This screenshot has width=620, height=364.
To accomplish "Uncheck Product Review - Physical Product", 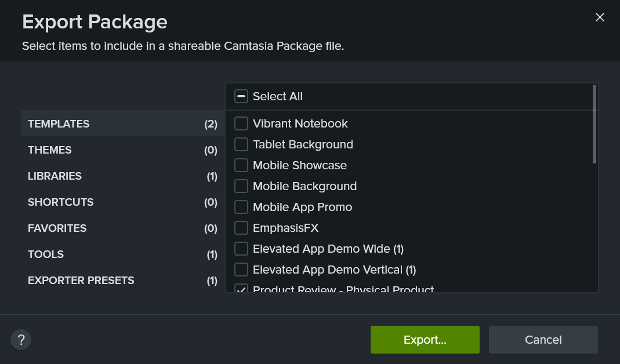I will (x=241, y=289).
